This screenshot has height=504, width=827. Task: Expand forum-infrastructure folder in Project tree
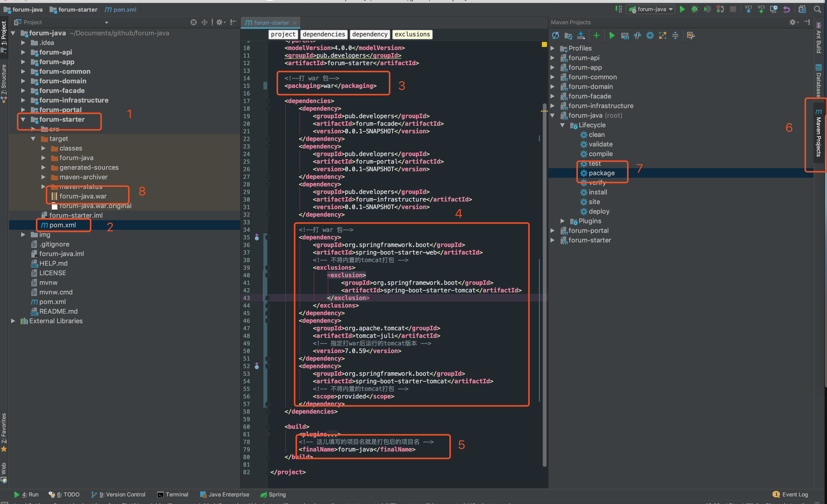[x=23, y=100]
